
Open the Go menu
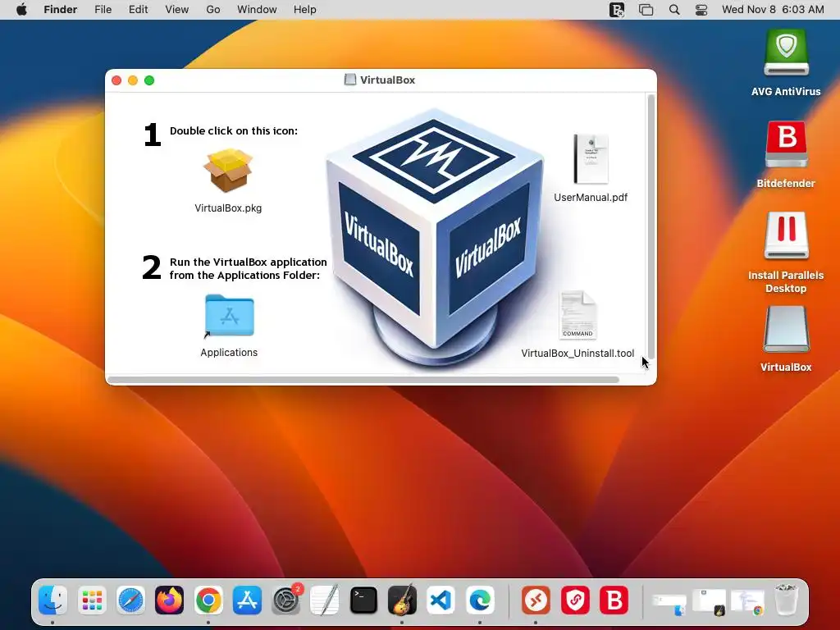[213, 10]
